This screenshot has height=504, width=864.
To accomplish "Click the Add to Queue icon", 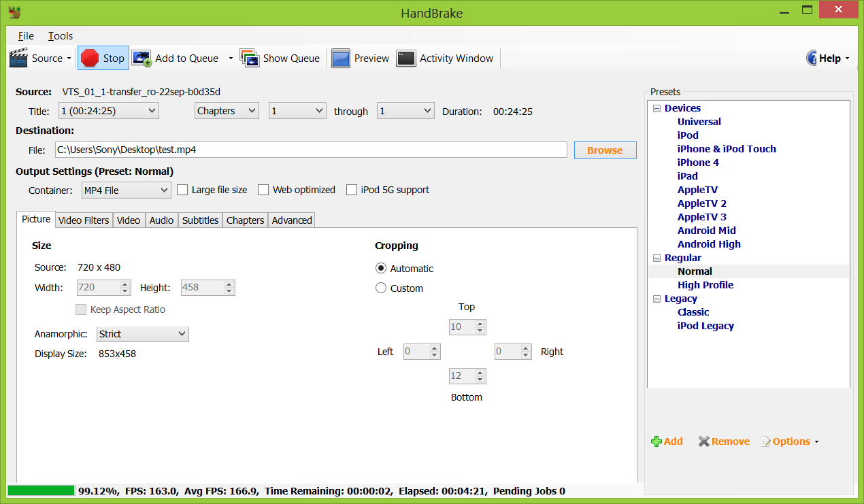I will [x=142, y=58].
